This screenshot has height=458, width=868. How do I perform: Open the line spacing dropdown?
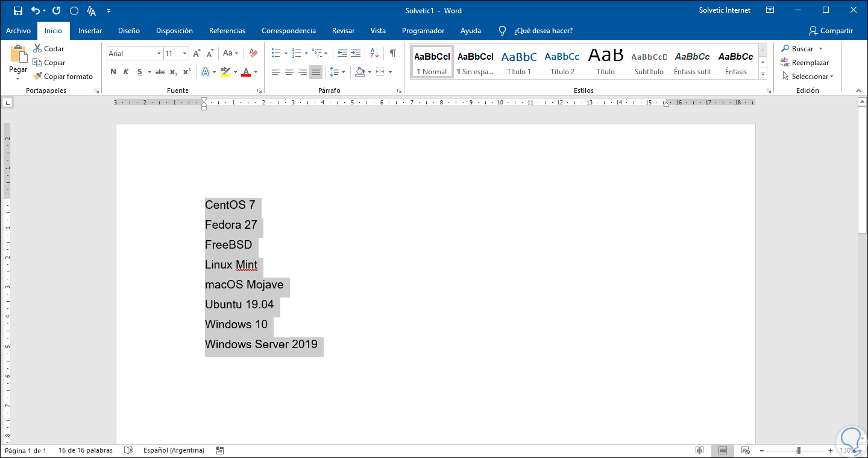pyautogui.click(x=338, y=72)
